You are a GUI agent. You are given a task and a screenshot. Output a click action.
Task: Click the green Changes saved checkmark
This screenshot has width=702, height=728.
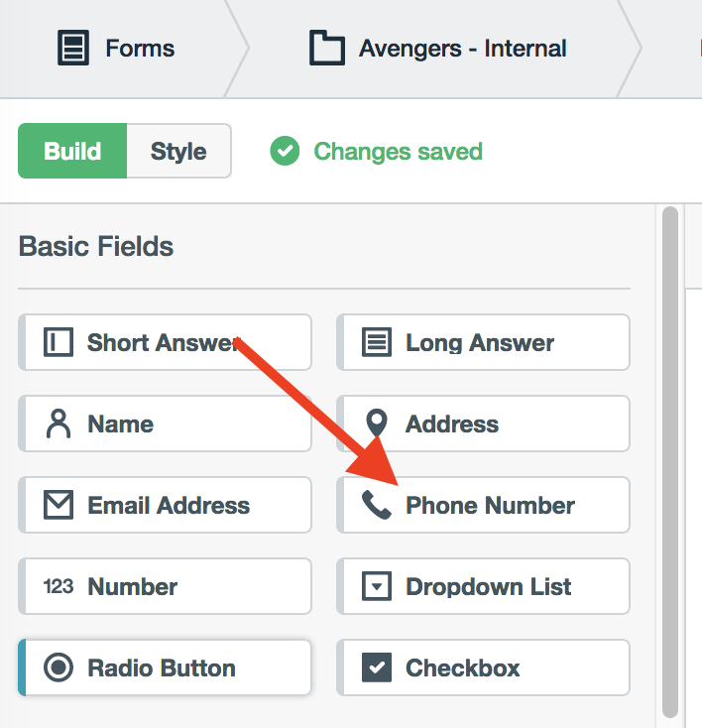(285, 152)
